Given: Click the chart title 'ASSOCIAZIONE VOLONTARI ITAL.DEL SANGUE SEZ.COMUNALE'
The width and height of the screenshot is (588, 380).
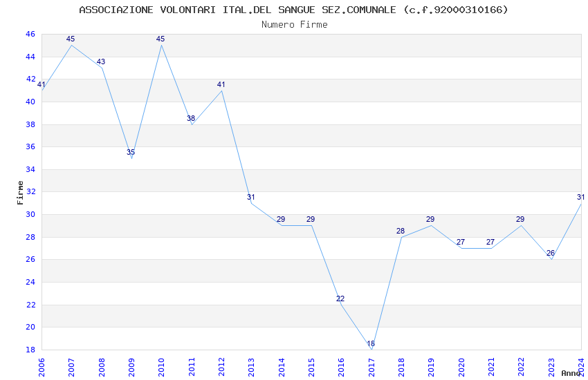Looking at the screenshot, I should point(237,10).
